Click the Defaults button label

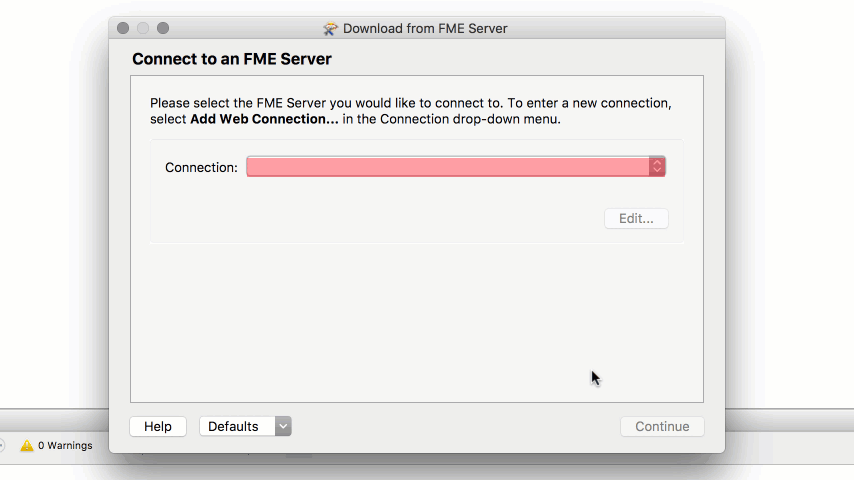pos(233,426)
